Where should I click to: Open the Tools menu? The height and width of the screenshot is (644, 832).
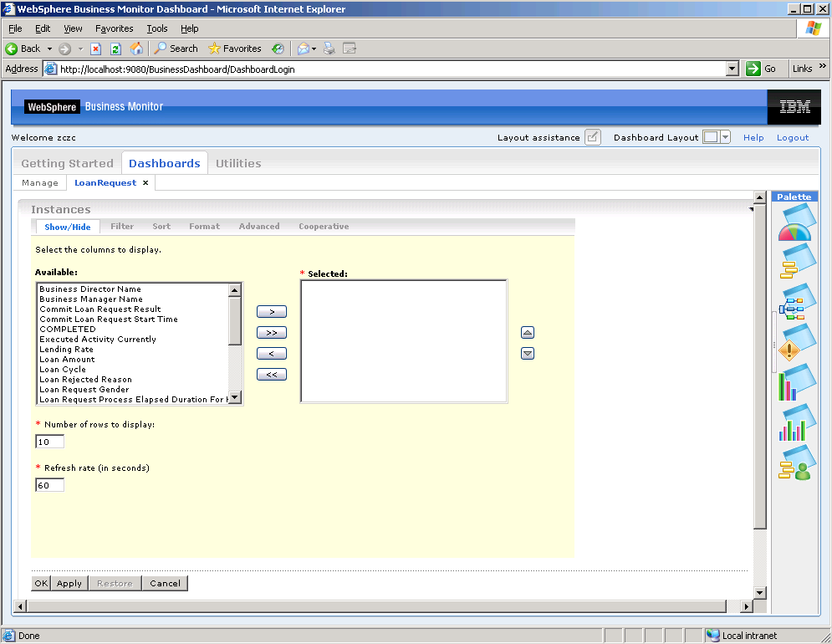pos(157,28)
